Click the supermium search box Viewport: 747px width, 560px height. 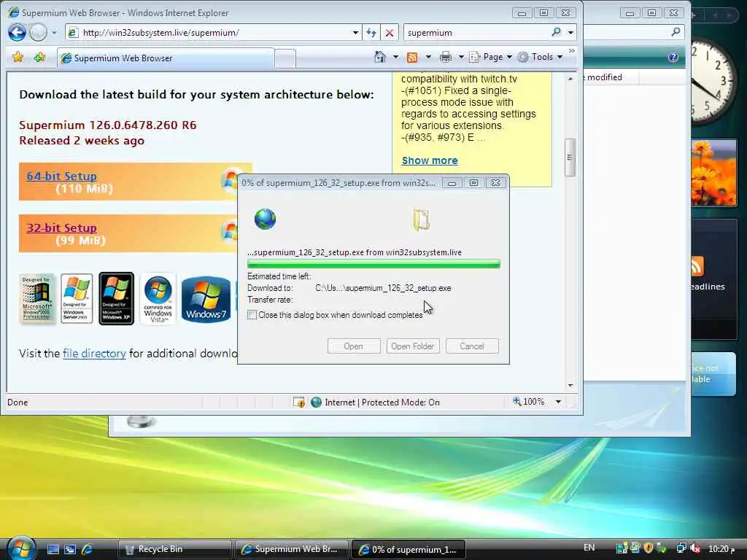pos(476,32)
